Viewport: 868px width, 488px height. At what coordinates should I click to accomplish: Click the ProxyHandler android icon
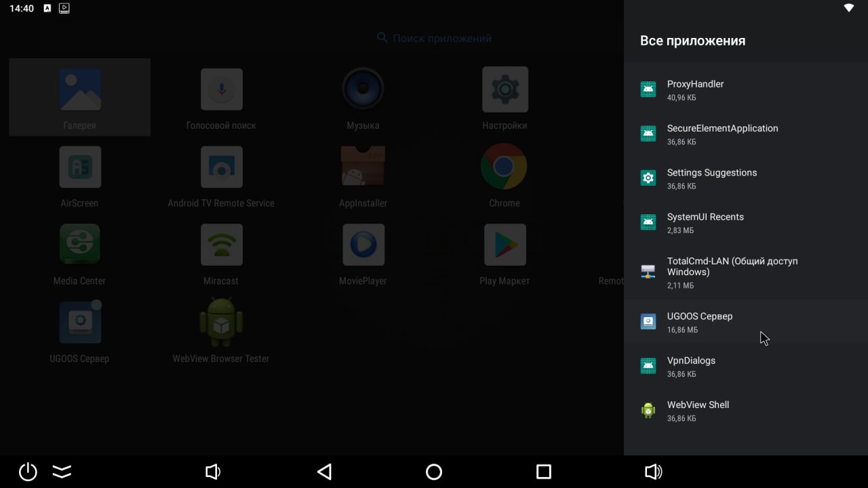648,89
